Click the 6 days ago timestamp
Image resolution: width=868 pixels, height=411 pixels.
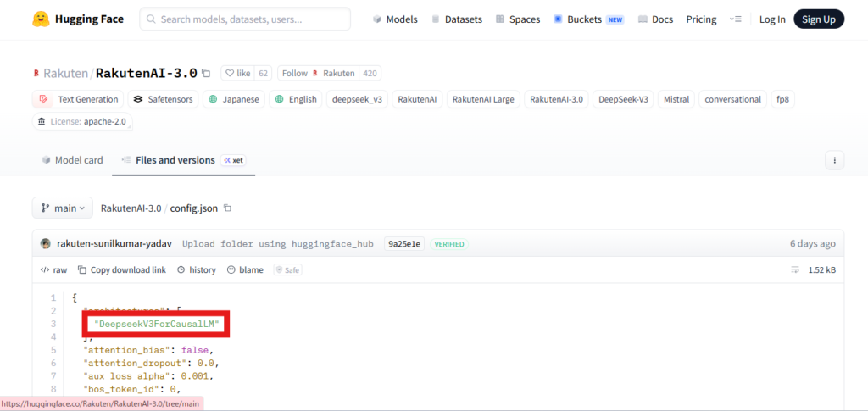click(x=813, y=244)
